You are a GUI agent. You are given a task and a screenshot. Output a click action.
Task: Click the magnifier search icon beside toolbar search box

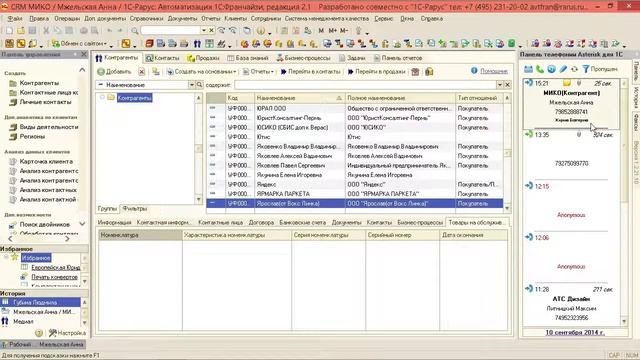point(135,31)
